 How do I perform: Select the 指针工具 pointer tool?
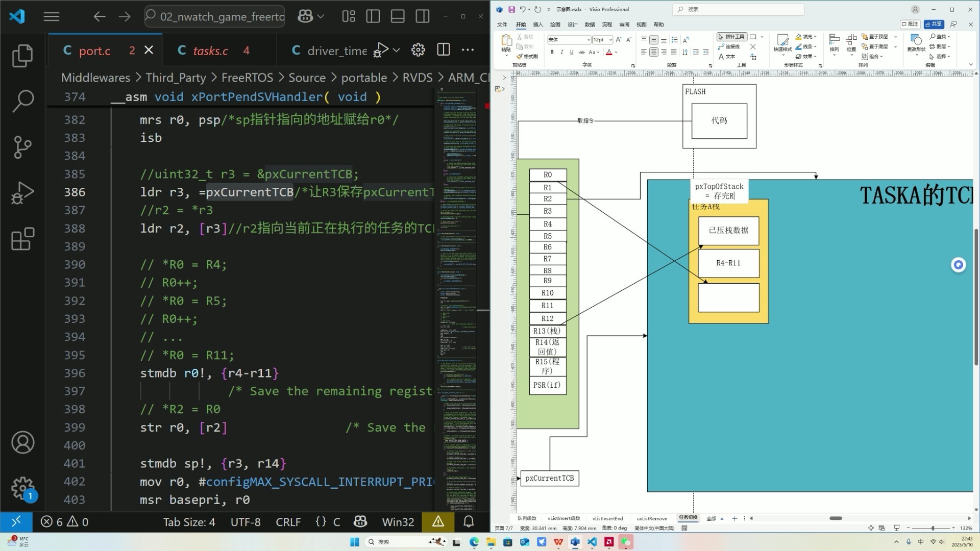click(x=731, y=37)
